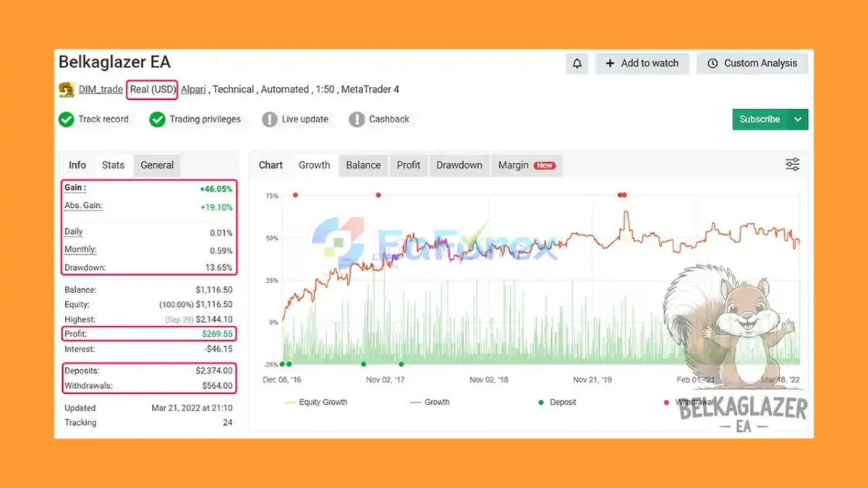Image resolution: width=868 pixels, height=488 pixels.
Task: Show the Growth chart tab
Action: [x=315, y=165]
